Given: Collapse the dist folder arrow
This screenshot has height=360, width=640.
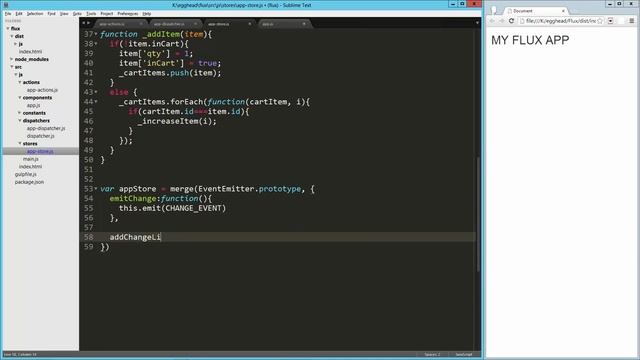Looking at the screenshot, I should pyautogui.click(x=11, y=36).
